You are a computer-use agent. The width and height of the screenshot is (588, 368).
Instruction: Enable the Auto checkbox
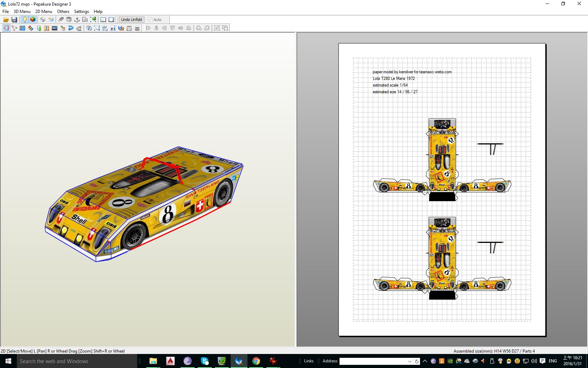click(150, 20)
